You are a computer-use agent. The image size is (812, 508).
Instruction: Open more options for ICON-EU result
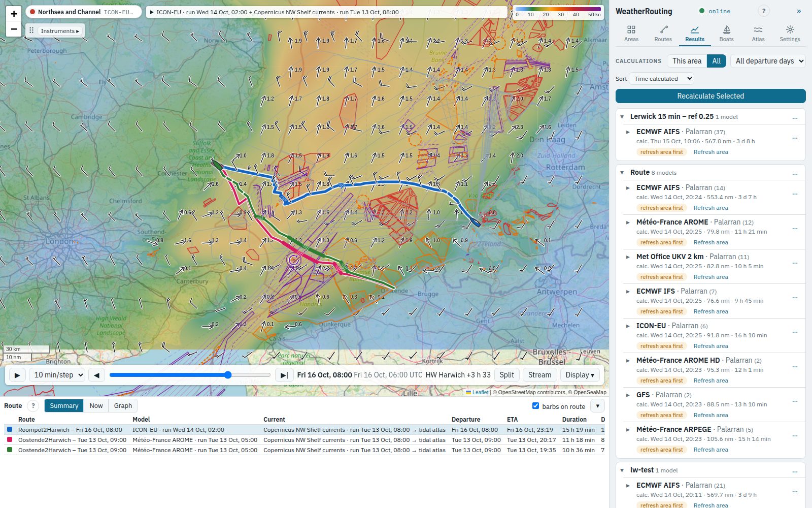pos(795,332)
